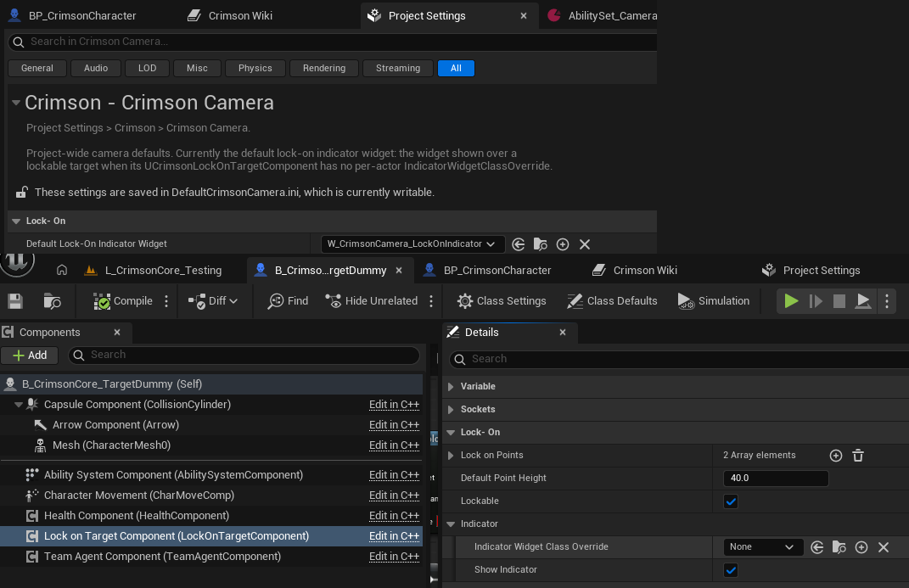Expand the Lock on Points array
Viewport: 909px width, 588px height.
click(451, 456)
